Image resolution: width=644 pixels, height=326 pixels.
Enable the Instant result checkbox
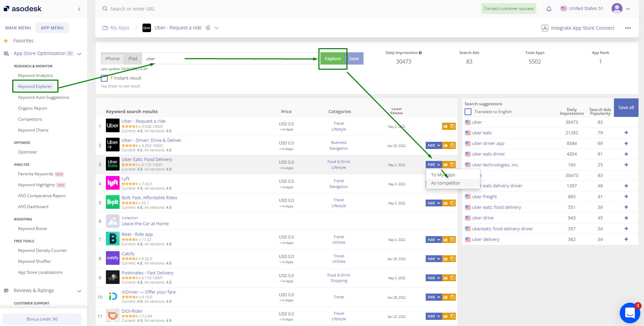pyautogui.click(x=104, y=78)
